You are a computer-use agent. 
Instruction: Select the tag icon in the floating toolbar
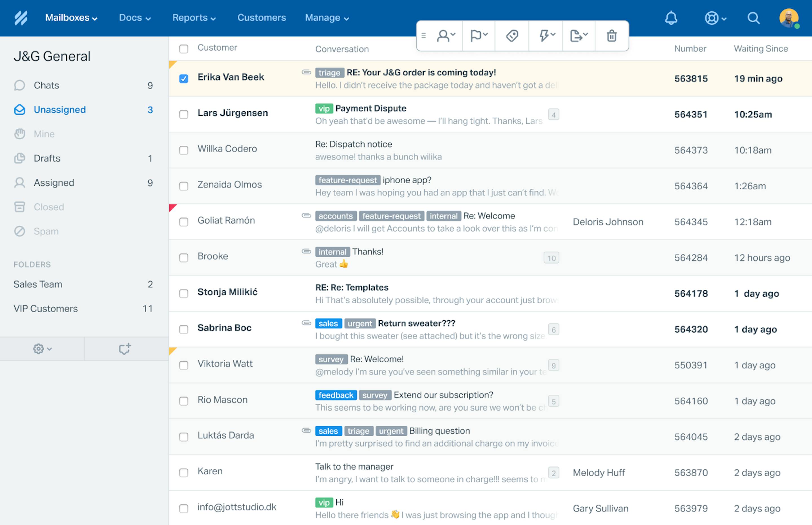click(x=511, y=35)
